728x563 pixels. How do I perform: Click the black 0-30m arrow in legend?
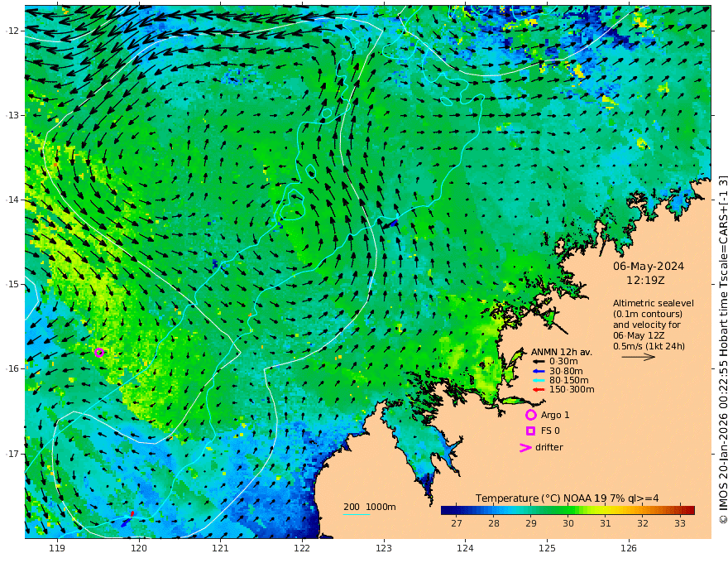click(539, 361)
